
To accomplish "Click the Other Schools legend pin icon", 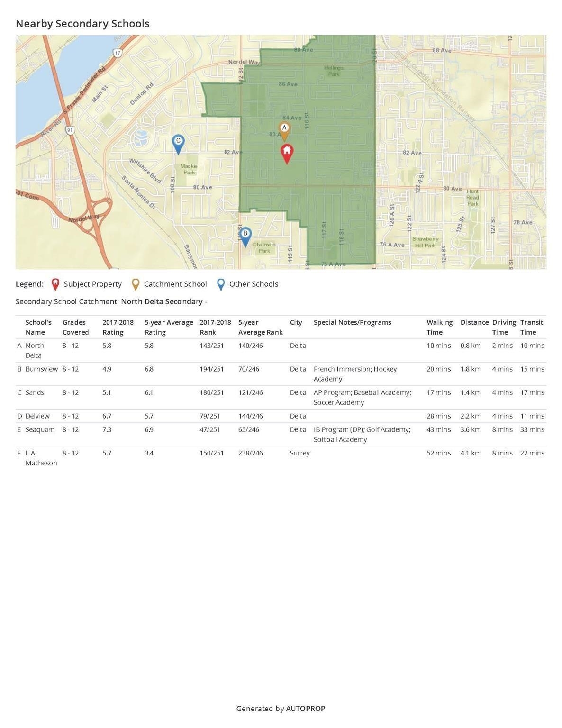I will coord(221,284).
